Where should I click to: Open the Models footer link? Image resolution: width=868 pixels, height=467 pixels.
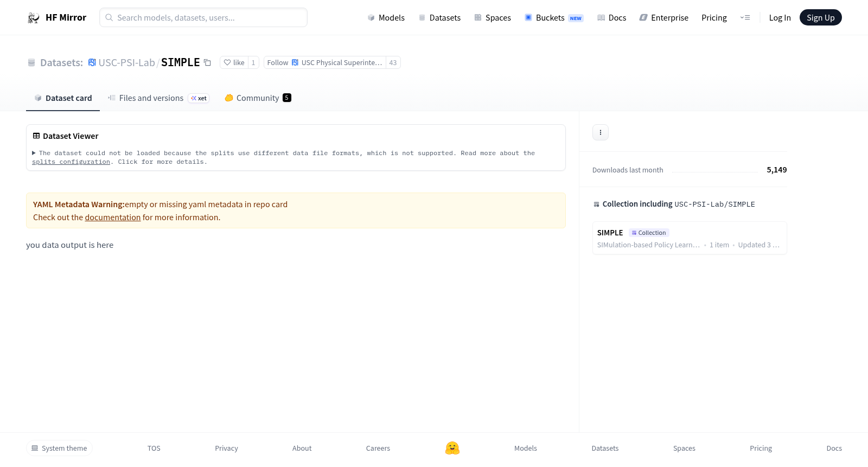click(x=526, y=448)
